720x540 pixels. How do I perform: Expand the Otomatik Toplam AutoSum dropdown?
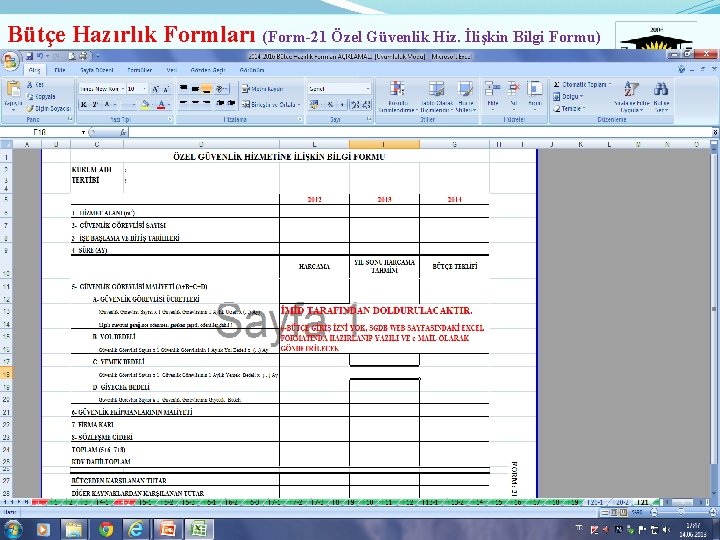point(610,85)
